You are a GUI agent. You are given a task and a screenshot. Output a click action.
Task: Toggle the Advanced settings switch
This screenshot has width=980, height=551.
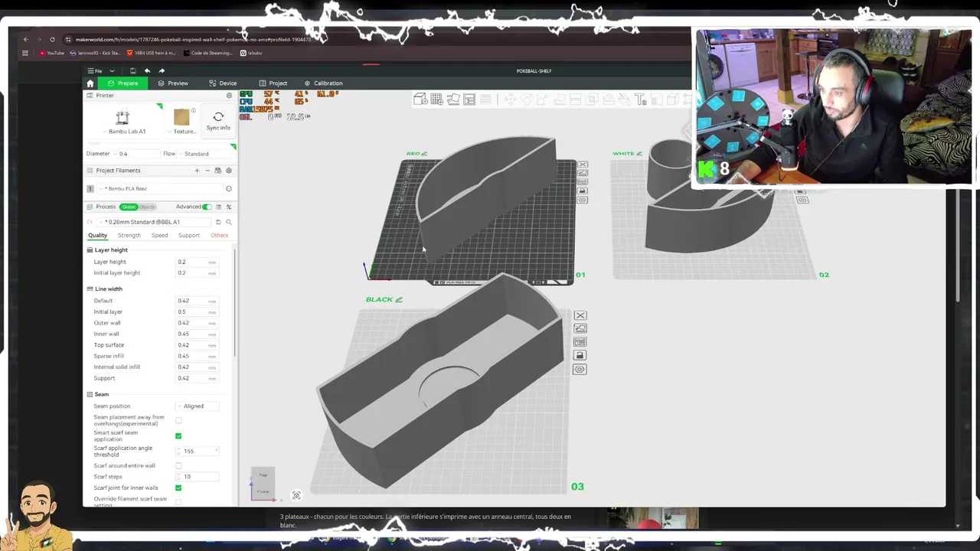(x=207, y=207)
